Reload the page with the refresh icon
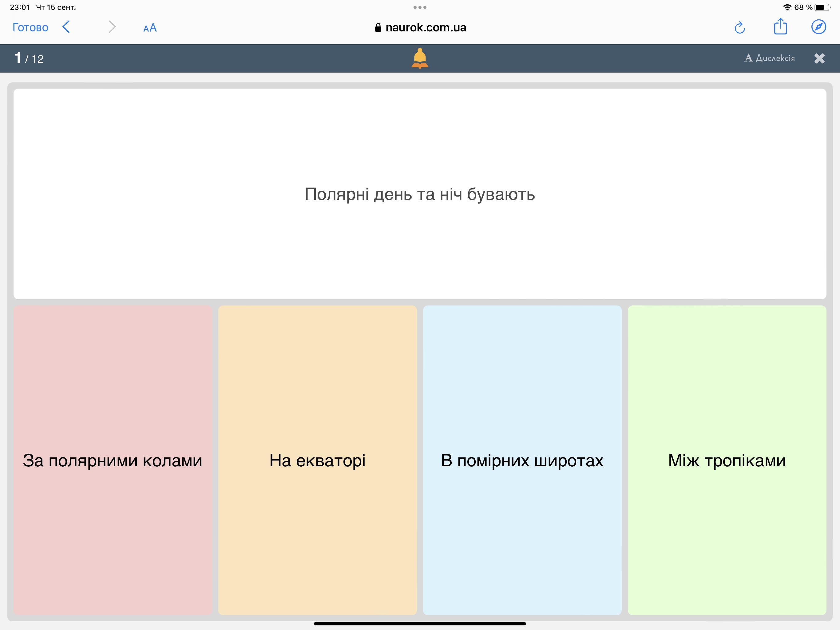 pos(740,27)
